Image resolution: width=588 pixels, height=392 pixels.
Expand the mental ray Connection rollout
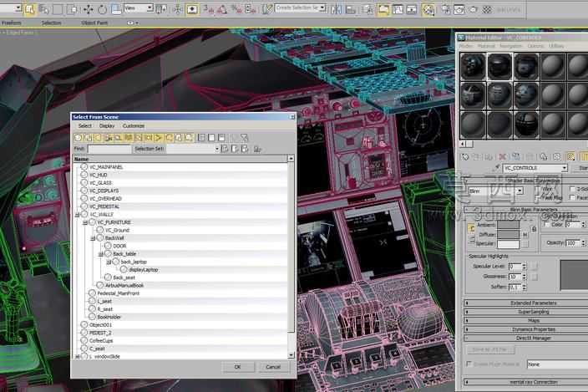(x=526, y=382)
